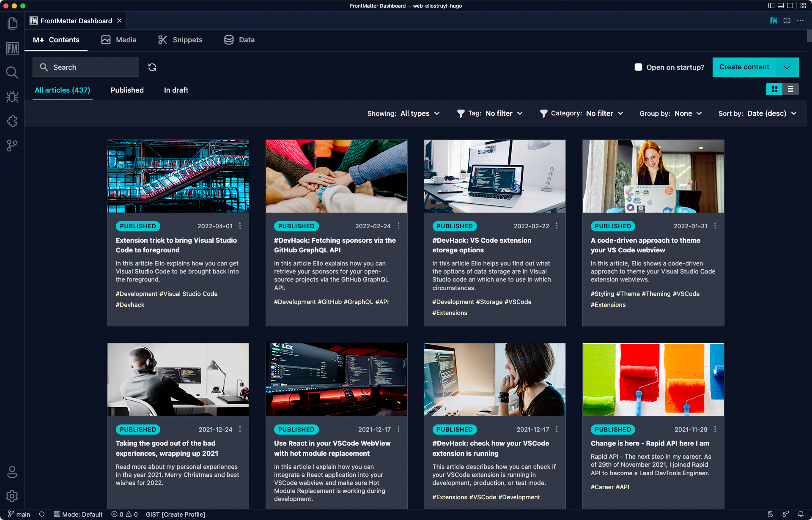Focus the Search input field
Image resolution: width=812 pixels, height=520 pixels.
point(86,67)
